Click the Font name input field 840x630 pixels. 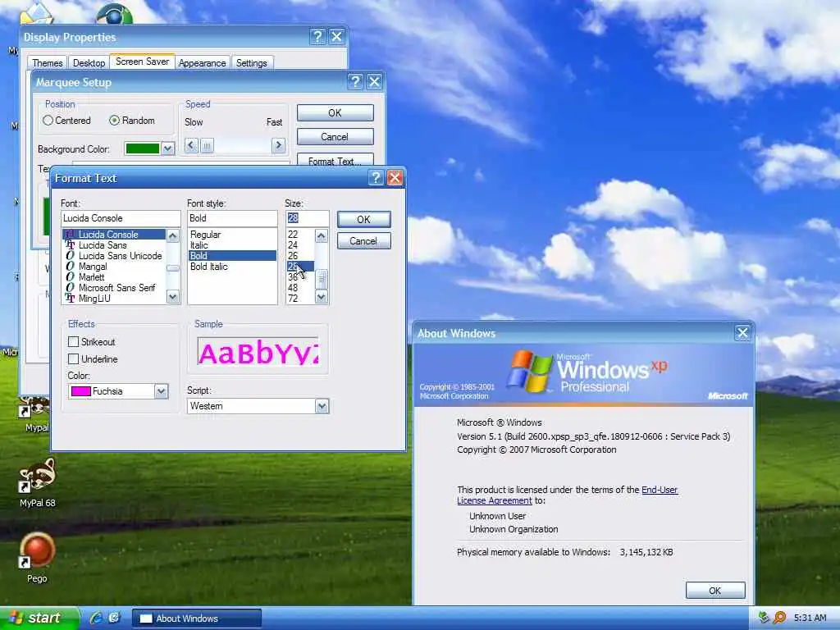[x=121, y=218]
